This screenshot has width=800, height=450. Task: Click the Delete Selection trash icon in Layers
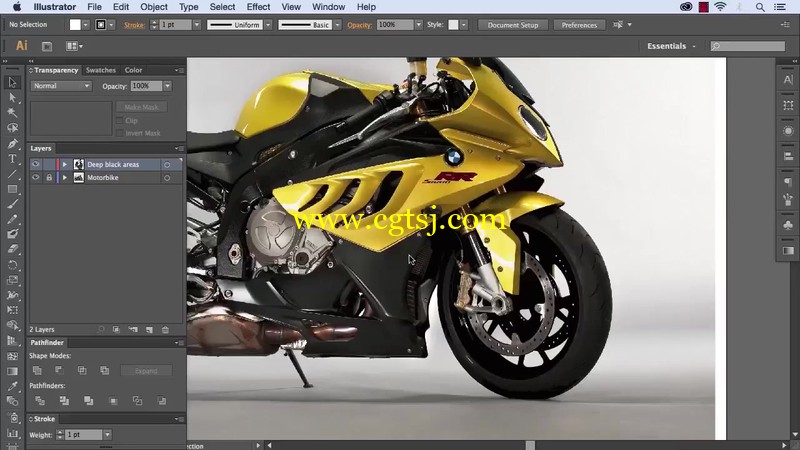pyautogui.click(x=165, y=330)
